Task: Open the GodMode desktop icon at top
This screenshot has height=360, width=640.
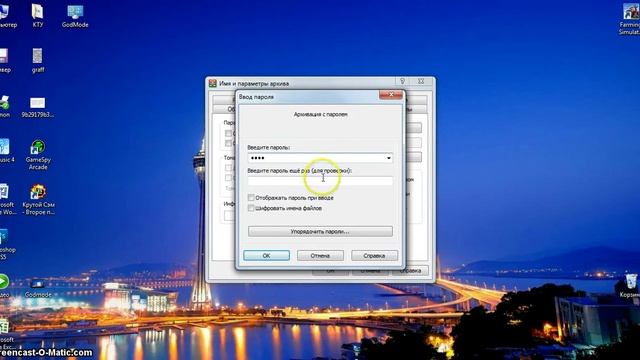Action: [x=75, y=16]
